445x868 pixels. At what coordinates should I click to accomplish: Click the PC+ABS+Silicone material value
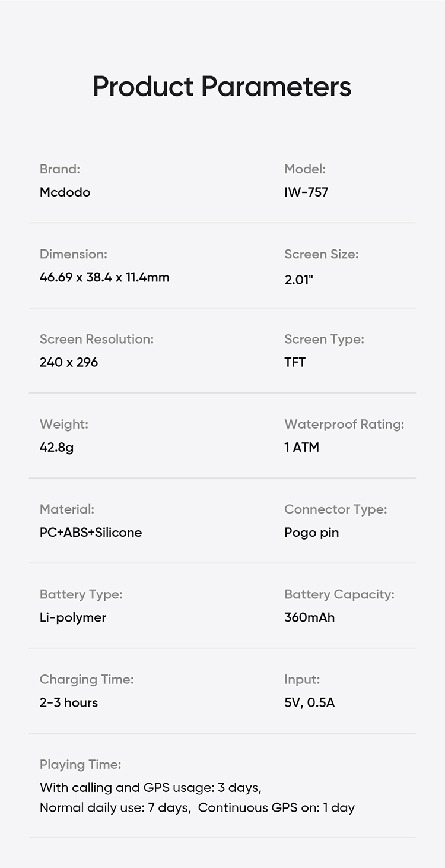[x=91, y=532]
